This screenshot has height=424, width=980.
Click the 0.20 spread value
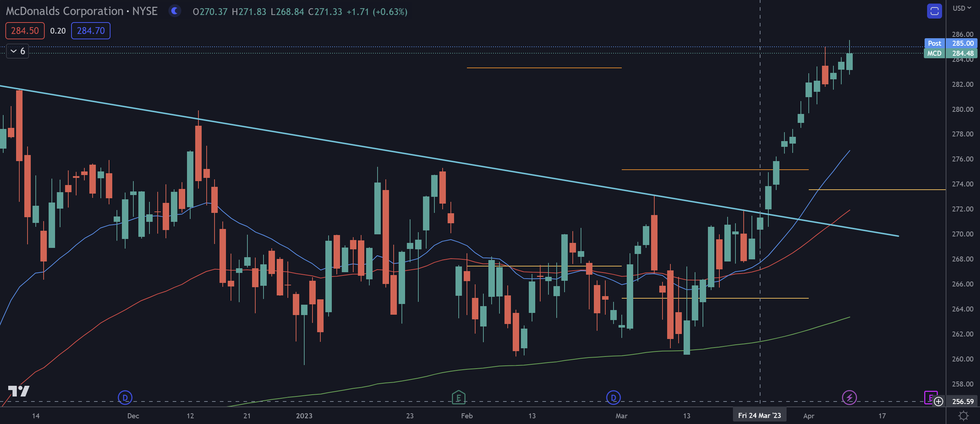[x=58, y=31]
